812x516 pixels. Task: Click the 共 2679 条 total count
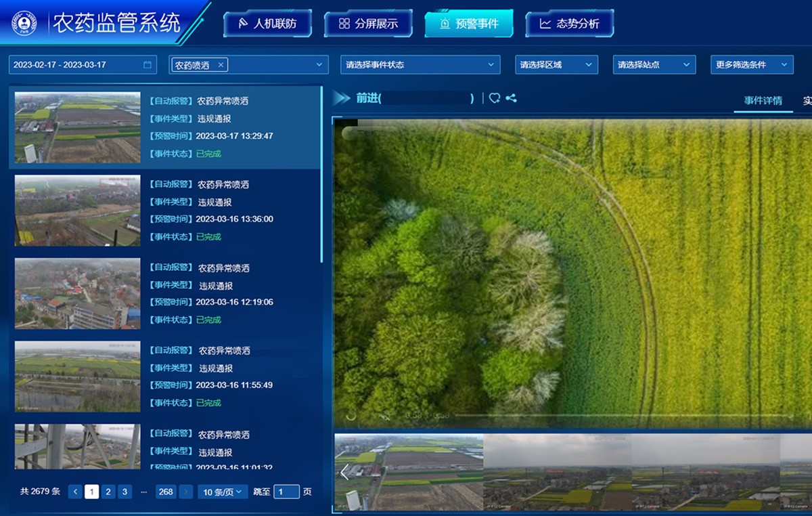point(40,492)
